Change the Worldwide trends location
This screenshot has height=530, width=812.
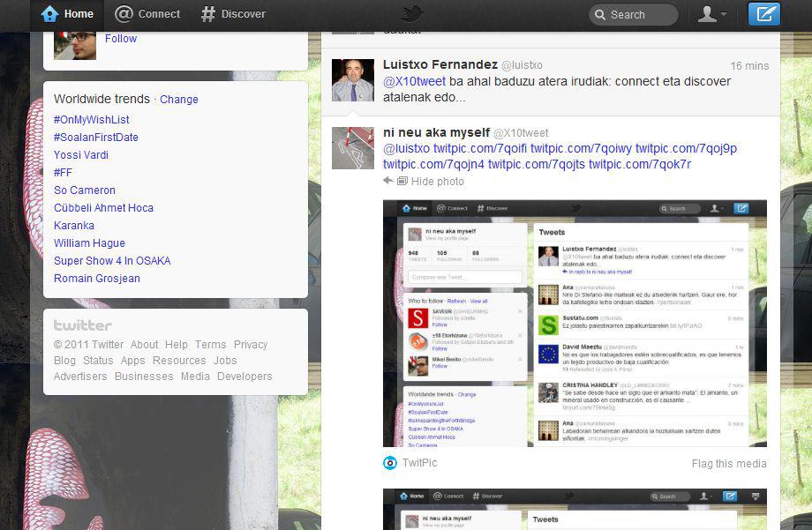(178, 100)
